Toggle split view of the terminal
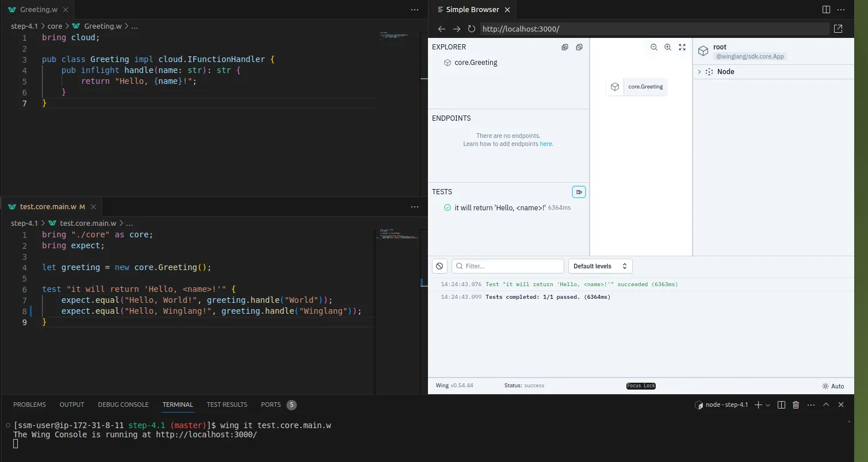Image resolution: width=868 pixels, height=462 pixels. [781, 405]
